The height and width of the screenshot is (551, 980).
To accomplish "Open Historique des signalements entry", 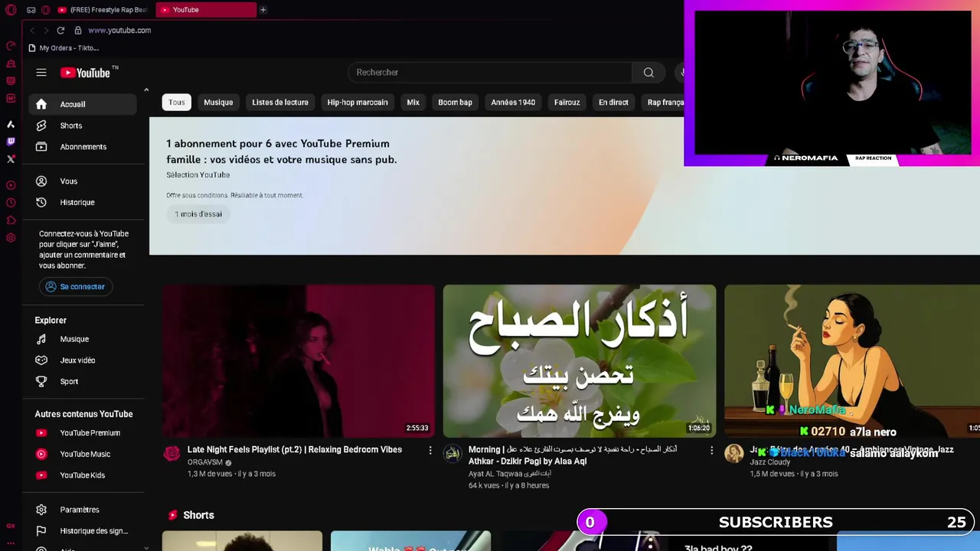I will coord(83,531).
